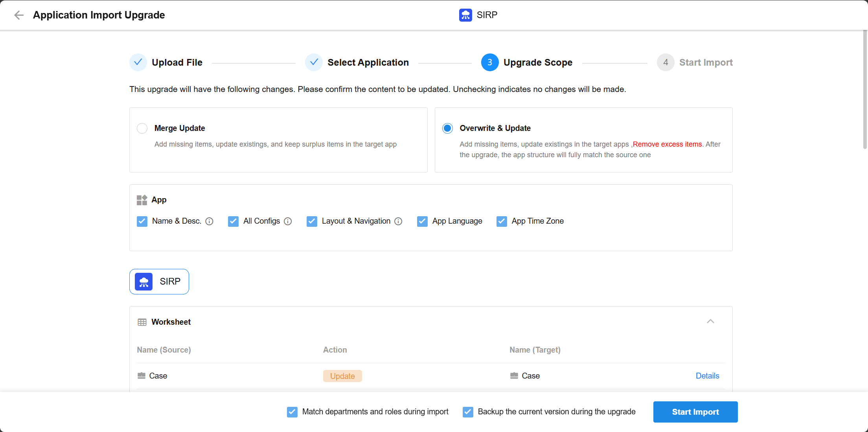
Task: Disable backup current version checkbox
Action: [x=468, y=412]
